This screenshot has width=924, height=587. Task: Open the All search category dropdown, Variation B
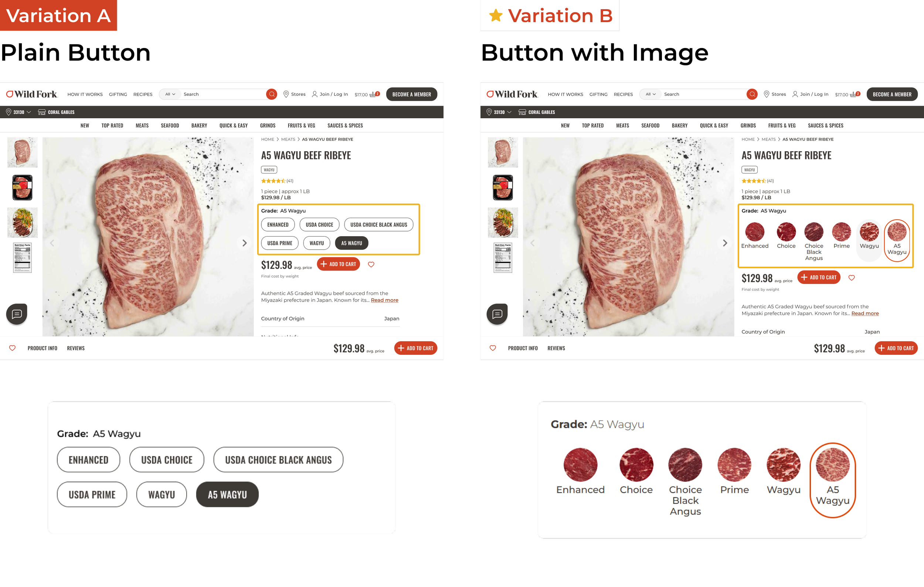[650, 94]
